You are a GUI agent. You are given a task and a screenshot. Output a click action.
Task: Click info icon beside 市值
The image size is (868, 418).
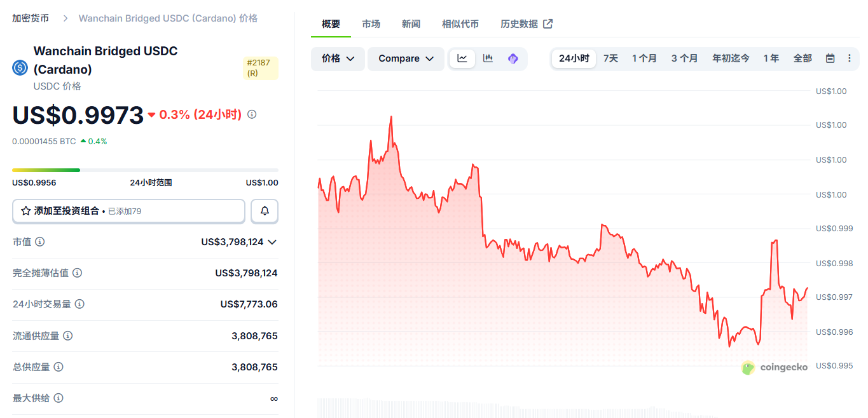pyautogui.click(x=39, y=242)
